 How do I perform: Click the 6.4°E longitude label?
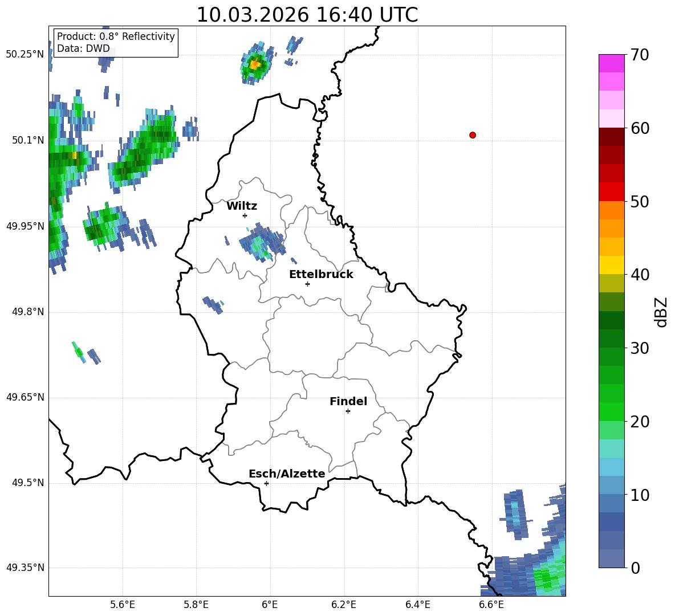point(417,605)
